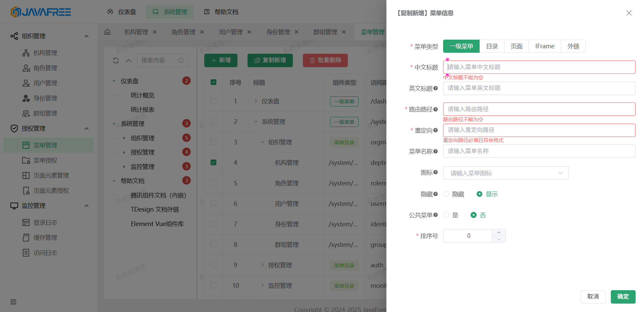The width and height of the screenshot is (644, 312).
Task: Open the 图标 dropdown selector
Action: point(505,173)
